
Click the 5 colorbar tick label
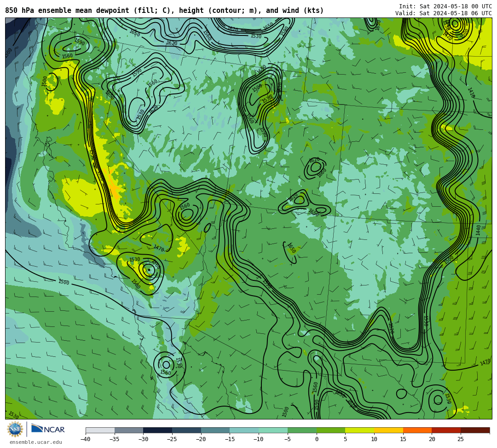click(346, 439)
